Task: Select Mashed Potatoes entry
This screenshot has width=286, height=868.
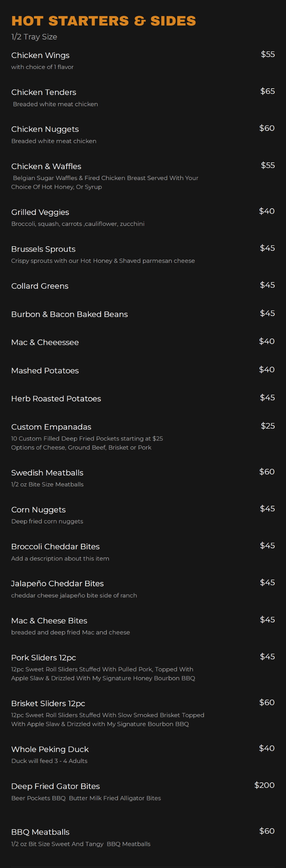Action: coord(45,370)
